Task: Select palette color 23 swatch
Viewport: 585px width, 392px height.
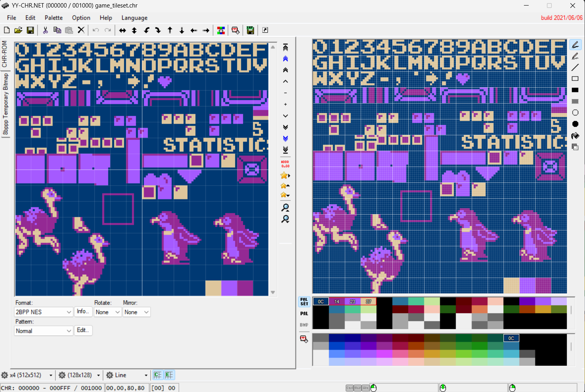Action: [353, 302]
